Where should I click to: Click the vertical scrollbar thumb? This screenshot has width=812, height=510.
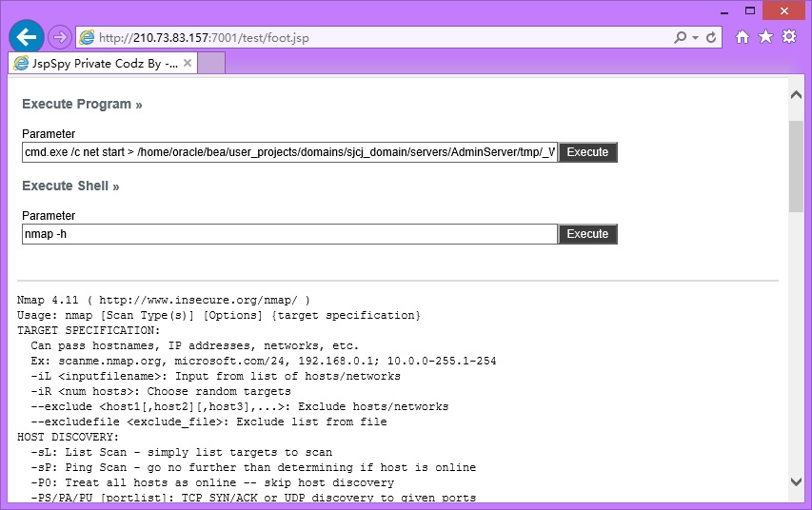click(796, 167)
